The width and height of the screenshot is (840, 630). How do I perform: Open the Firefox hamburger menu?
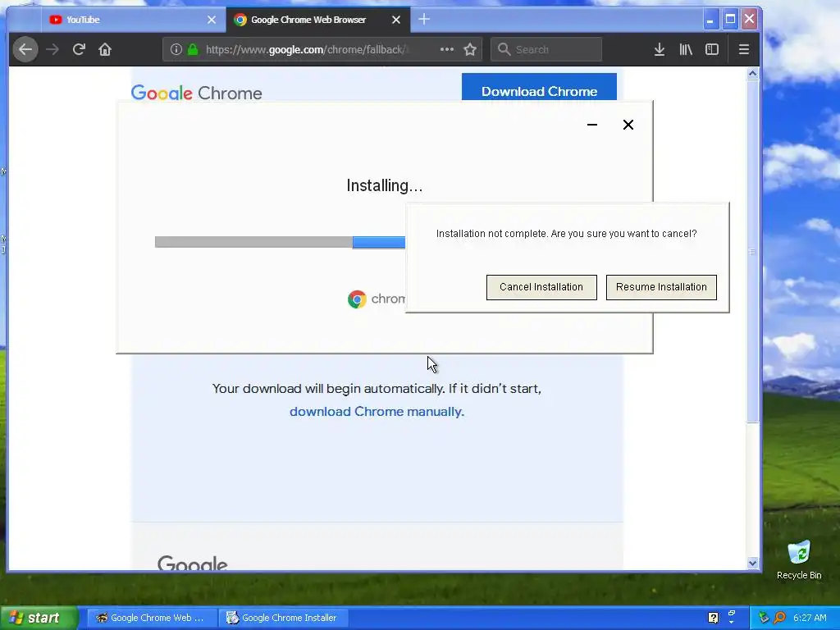pos(743,50)
